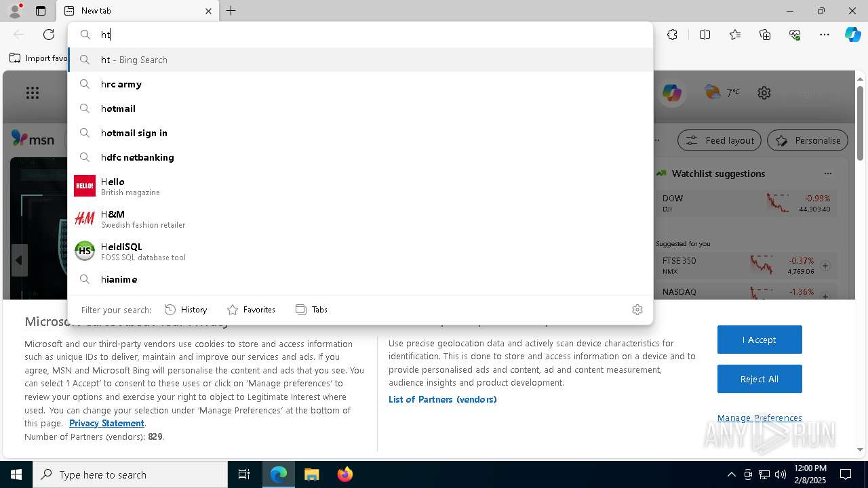Viewport: 868px width, 488px height.
Task: Show hidden system tray icons
Action: pyautogui.click(x=731, y=474)
